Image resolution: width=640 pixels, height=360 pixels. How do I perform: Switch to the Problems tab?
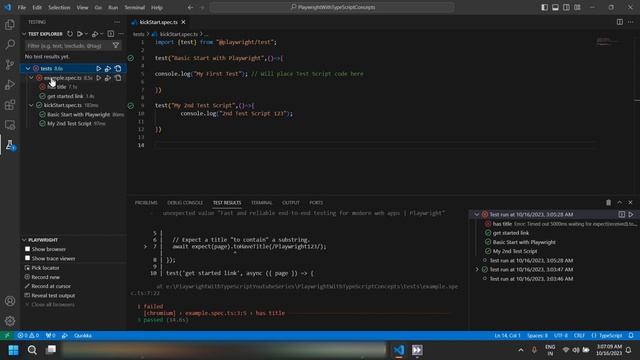point(146,202)
